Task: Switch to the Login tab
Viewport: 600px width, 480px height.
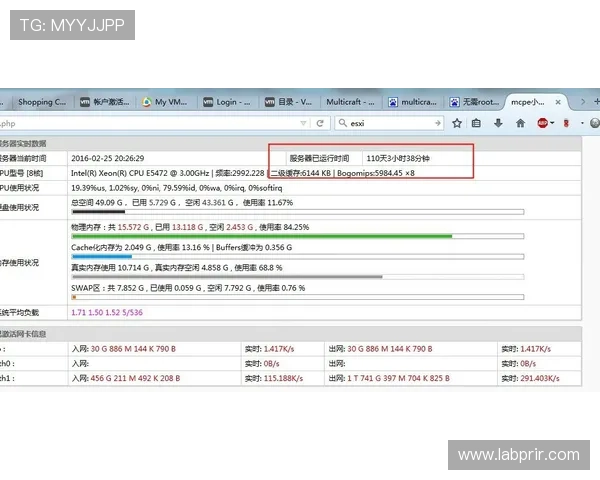Action: 228,102
